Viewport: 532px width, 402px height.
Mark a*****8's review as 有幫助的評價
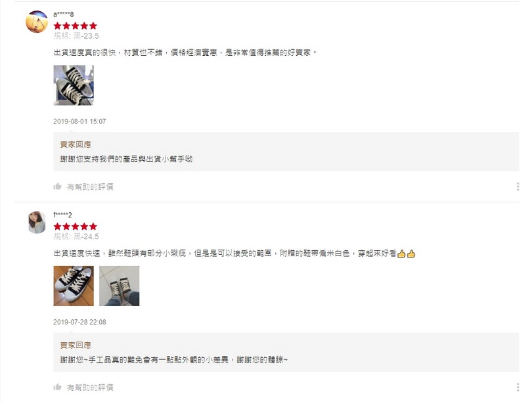coord(90,187)
